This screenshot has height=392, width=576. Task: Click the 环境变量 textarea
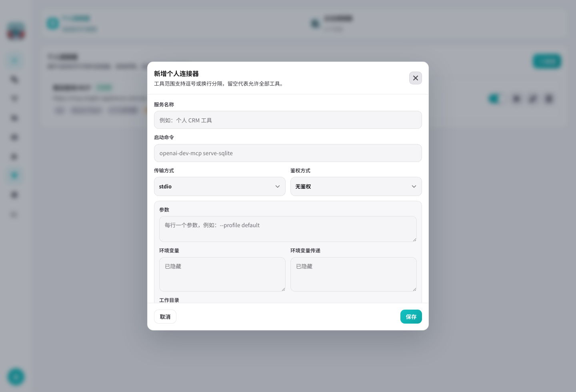[x=222, y=274]
